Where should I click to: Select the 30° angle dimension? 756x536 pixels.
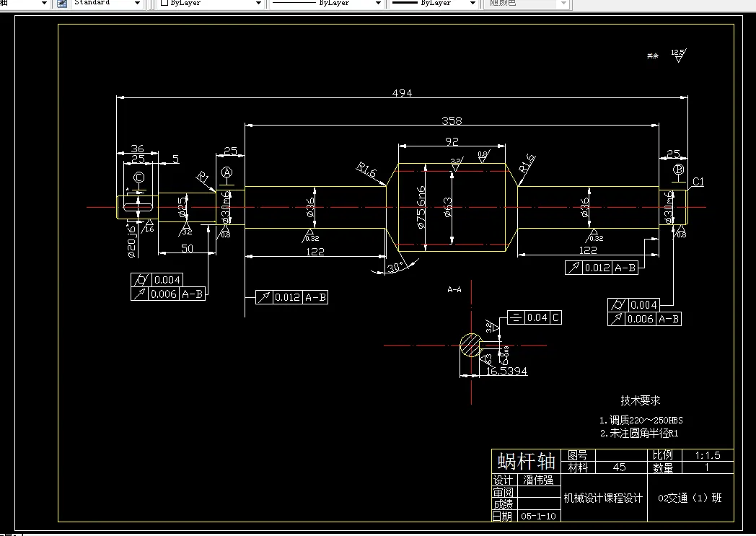pos(395,267)
